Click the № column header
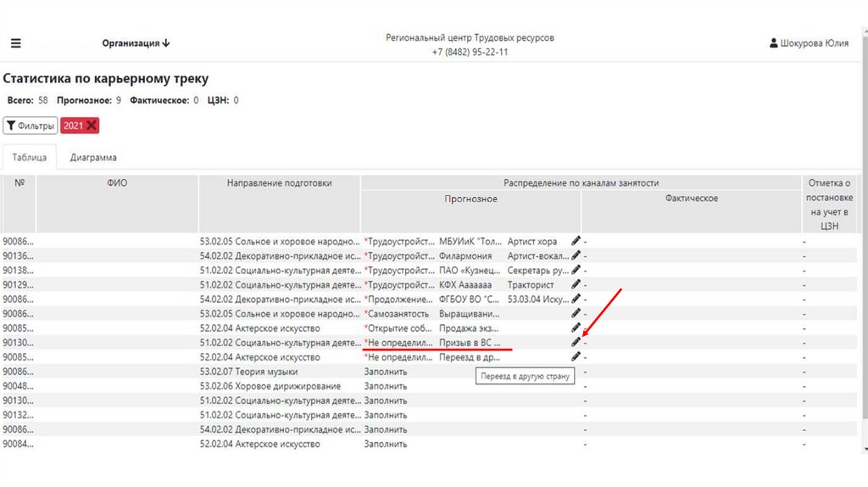This screenshot has width=868, height=487. (x=19, y=182)
